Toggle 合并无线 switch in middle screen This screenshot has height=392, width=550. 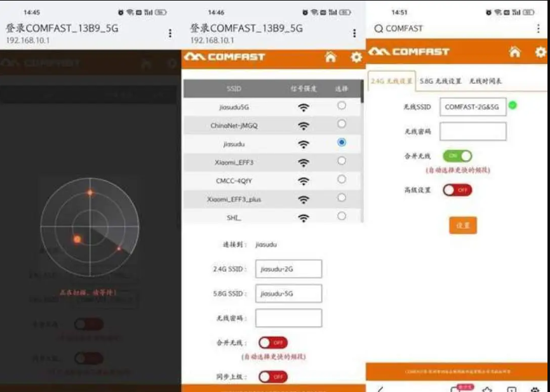[273, 342]
